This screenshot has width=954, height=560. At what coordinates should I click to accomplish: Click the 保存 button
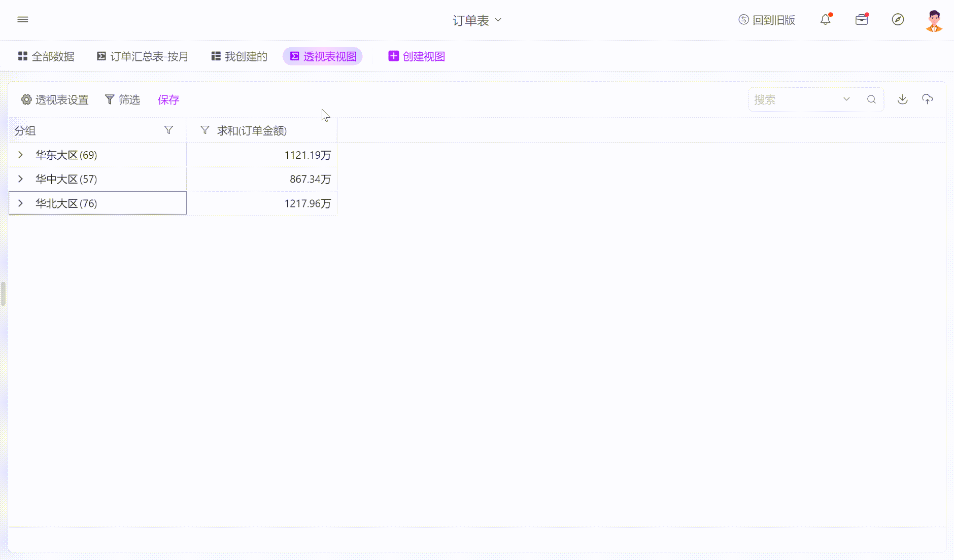(x=168, y=100)
